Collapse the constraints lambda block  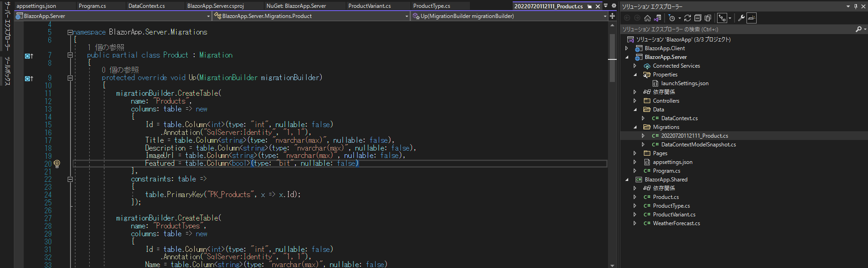(x=70, y=179)
